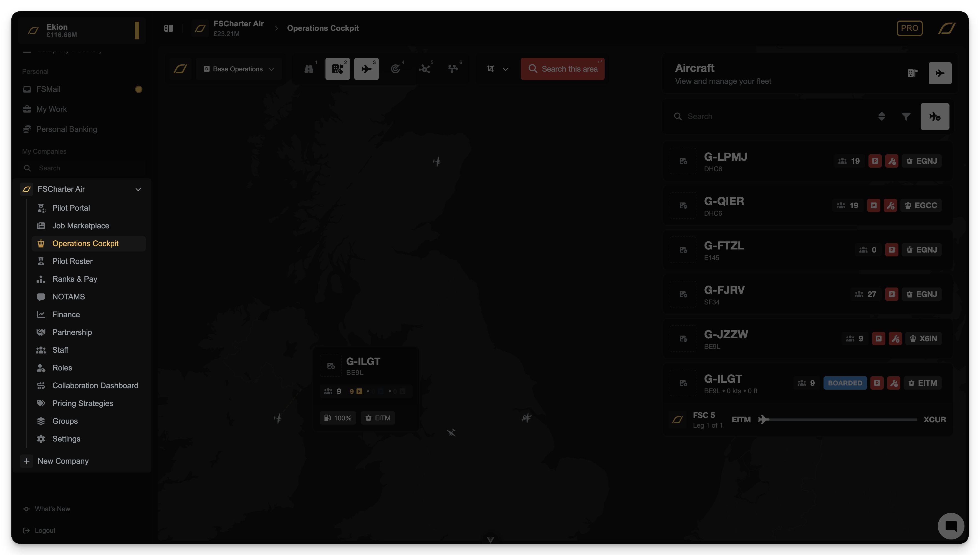This screenshot has height=555, width=980.
Task: Click the add aircraft plane-plus button
Action: [935, 117]
